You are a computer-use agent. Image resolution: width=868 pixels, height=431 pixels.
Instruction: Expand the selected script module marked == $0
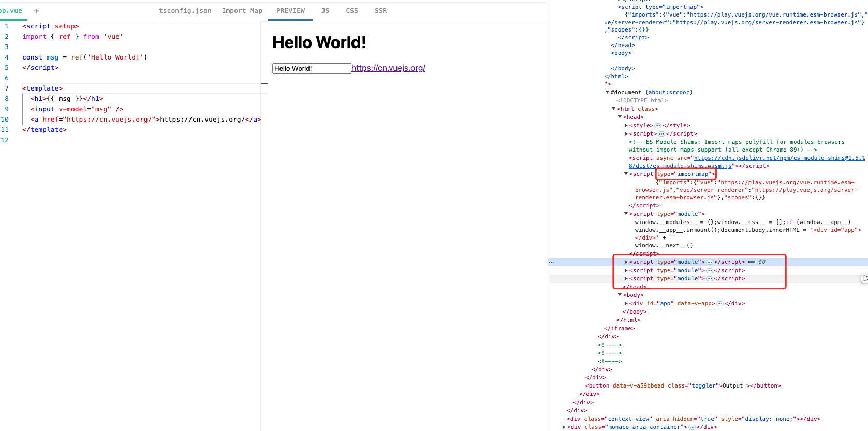(626, 262)
